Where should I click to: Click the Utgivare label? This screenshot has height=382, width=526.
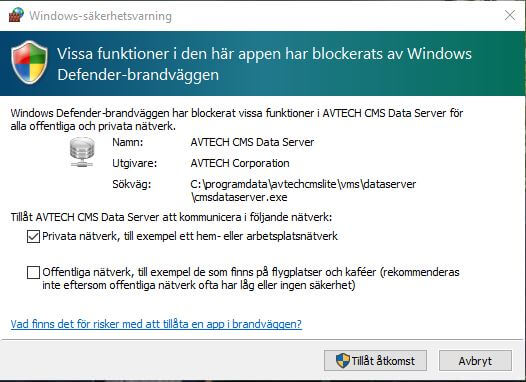coord(135,163)
